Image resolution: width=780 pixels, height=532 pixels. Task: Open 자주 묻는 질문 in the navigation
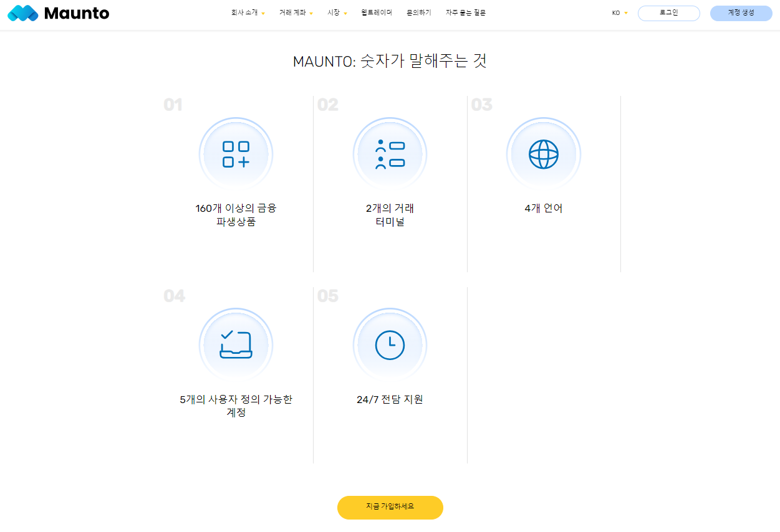click(x=465, y=12)
